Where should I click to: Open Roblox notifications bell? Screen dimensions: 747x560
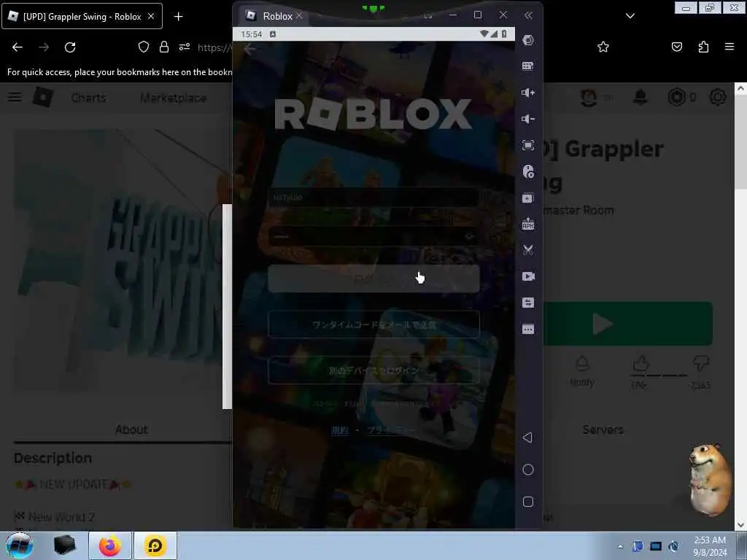[x=640, y=97]
